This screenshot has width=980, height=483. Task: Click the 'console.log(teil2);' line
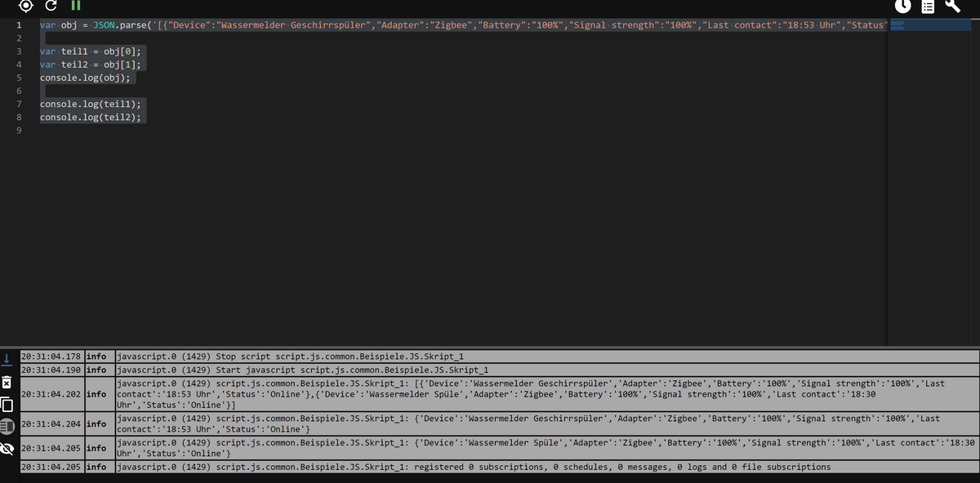point(90,117)
